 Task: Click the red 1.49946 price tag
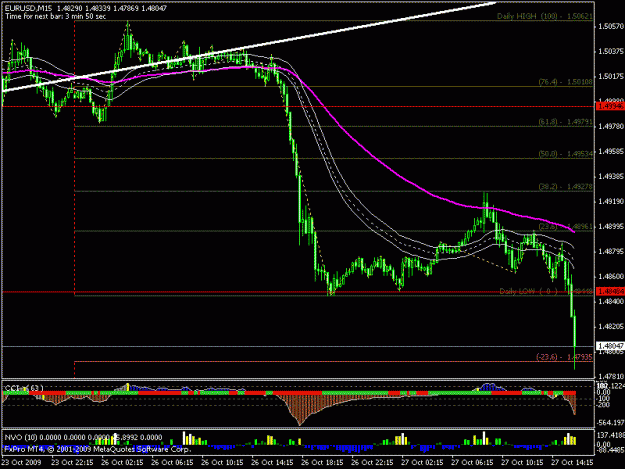(x=610, y=106)
